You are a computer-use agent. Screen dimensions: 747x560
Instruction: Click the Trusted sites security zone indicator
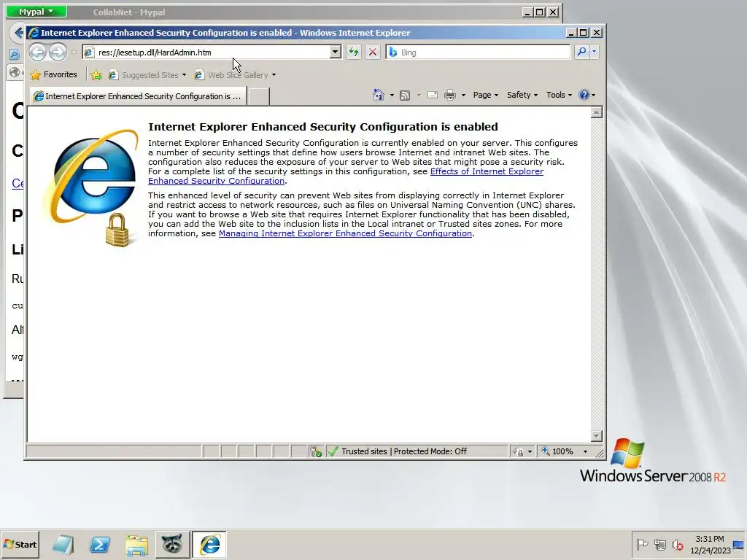click(404, 451)
